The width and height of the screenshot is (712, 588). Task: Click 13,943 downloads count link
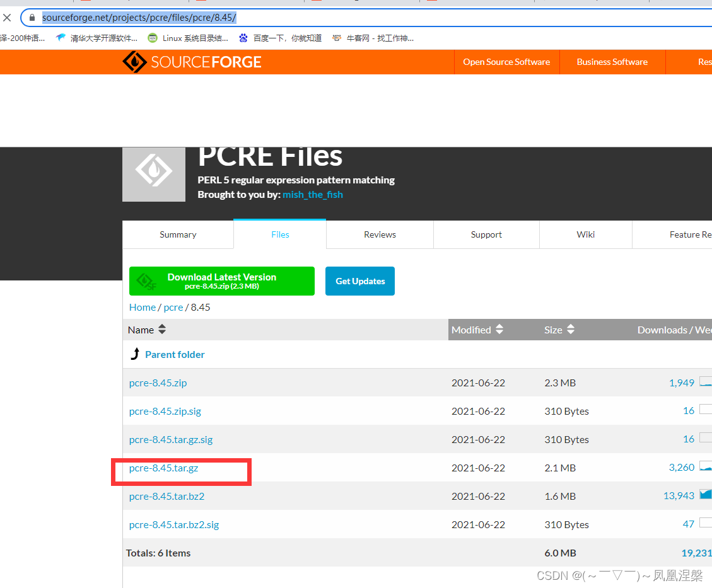click(x=679, y=496)
